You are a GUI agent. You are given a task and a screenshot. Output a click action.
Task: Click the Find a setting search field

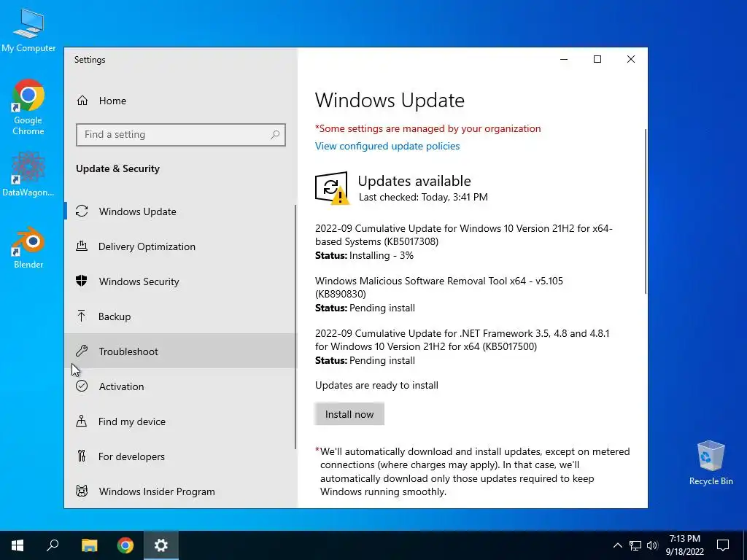tap(181, 135)
